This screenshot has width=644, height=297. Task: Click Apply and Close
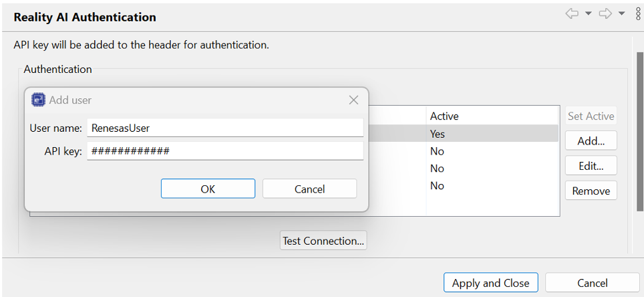coord(490,283)
